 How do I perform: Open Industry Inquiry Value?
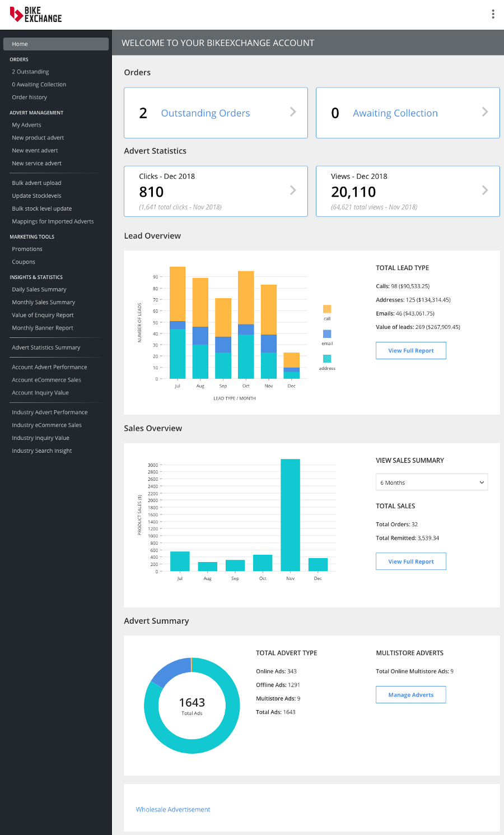(x=41, y=439)
